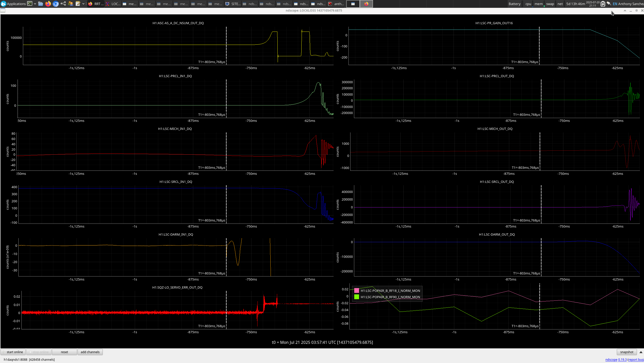Take a plot snapshot
Image resolution: width=644 pixels, height=363 pixels.
click(627, 352)
